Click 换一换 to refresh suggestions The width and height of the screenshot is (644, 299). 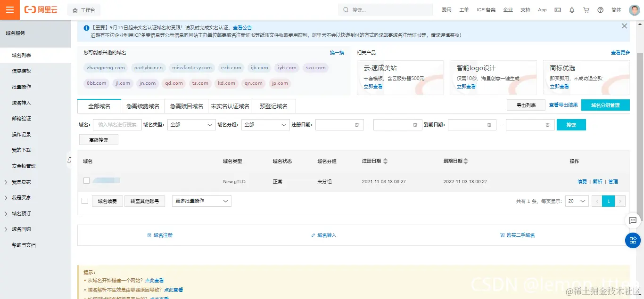[x=337, y=53]
